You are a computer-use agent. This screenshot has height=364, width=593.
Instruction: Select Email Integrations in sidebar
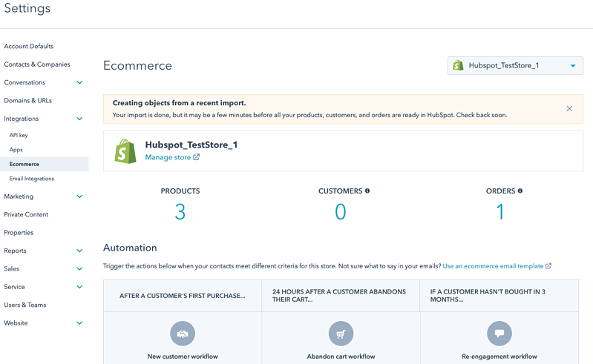[31, 179]
